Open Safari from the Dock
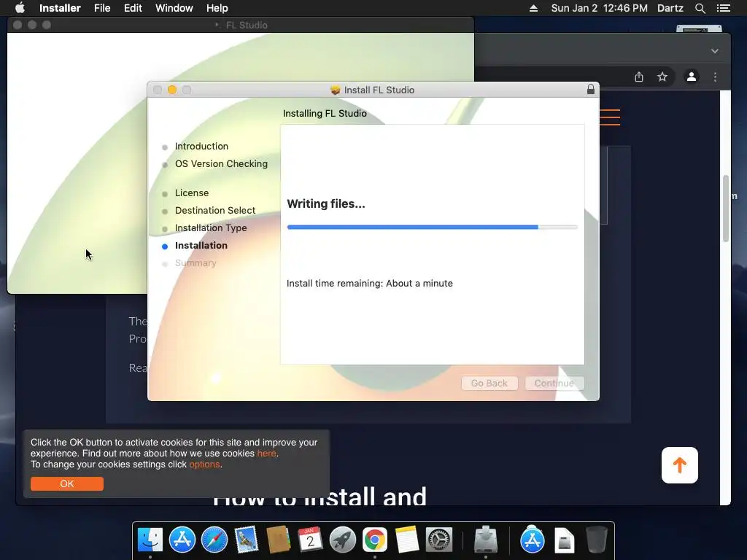Image resolution: width=747 pixels, height=560 pixels. pos(214,540)
